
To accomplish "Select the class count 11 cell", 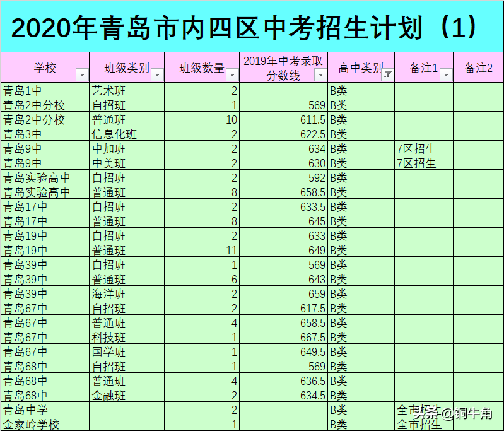I will point(202,251).
